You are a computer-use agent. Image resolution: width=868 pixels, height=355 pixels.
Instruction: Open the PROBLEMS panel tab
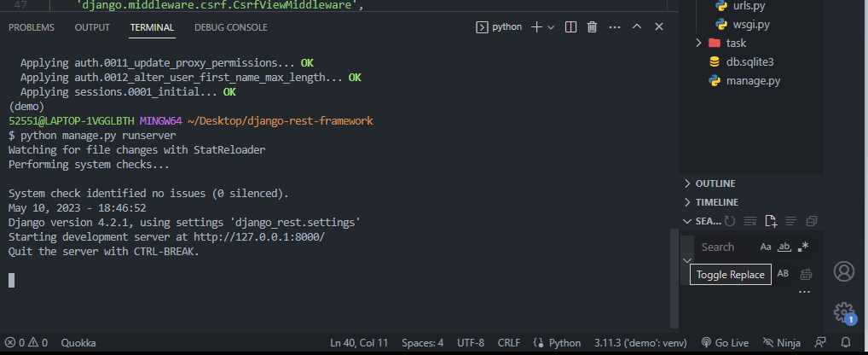point(32,27)
